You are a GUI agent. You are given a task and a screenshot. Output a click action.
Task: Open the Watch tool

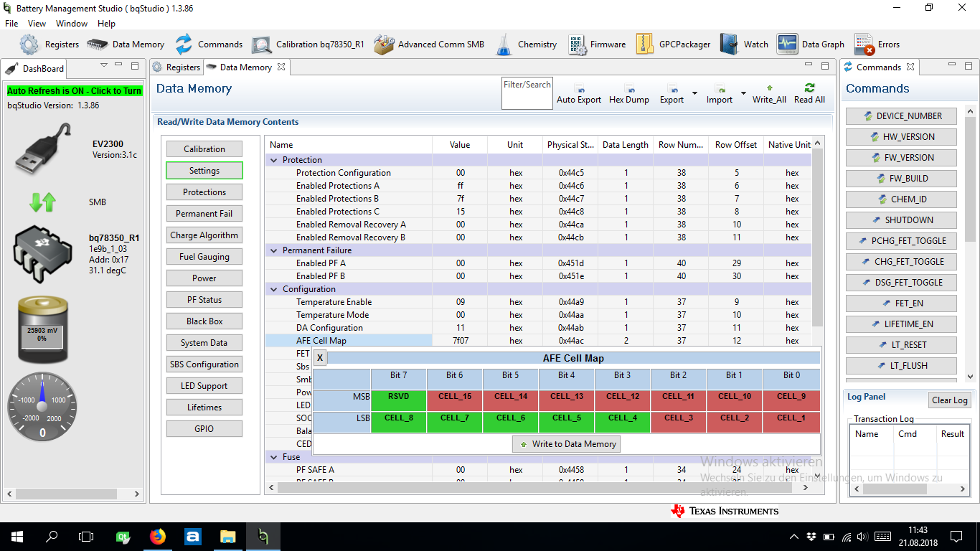click(x=744, y=44)
